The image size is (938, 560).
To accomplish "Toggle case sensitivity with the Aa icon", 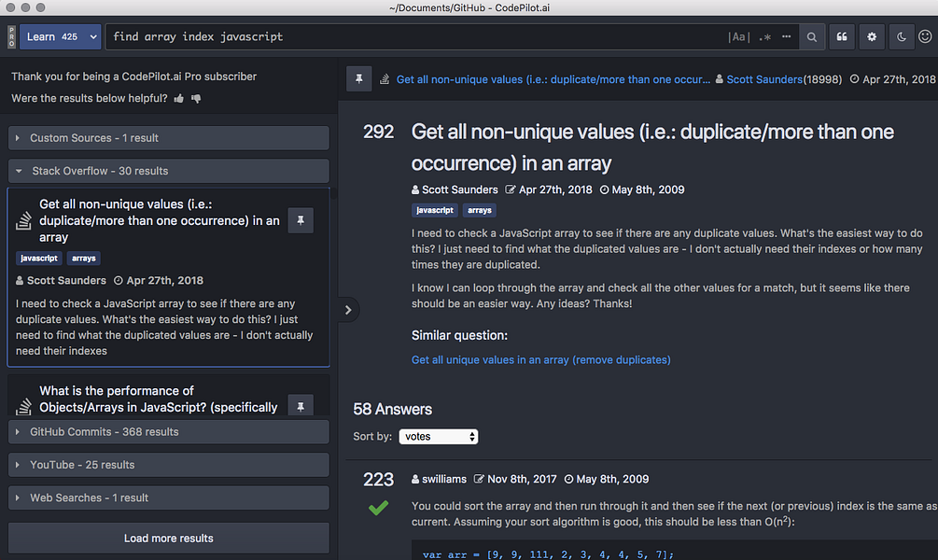I will click(739, 36).
